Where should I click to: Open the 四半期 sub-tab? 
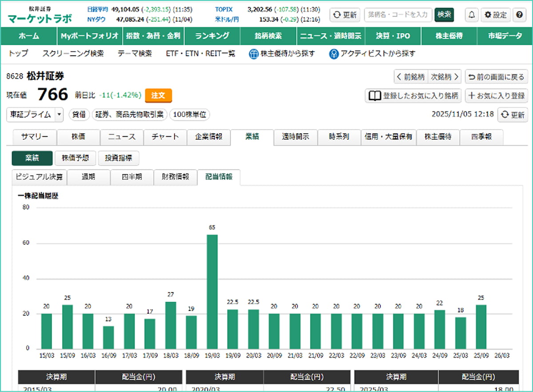point(131,177)
